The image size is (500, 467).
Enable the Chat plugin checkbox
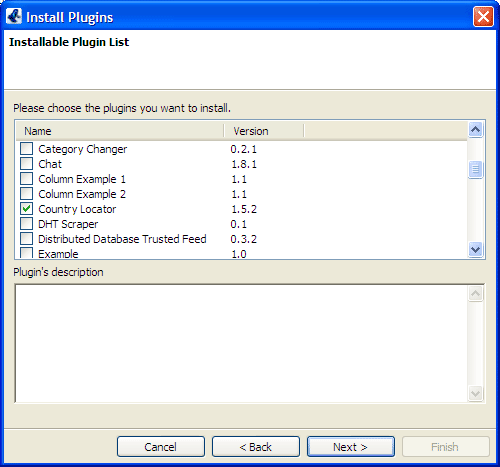point(26,164)
